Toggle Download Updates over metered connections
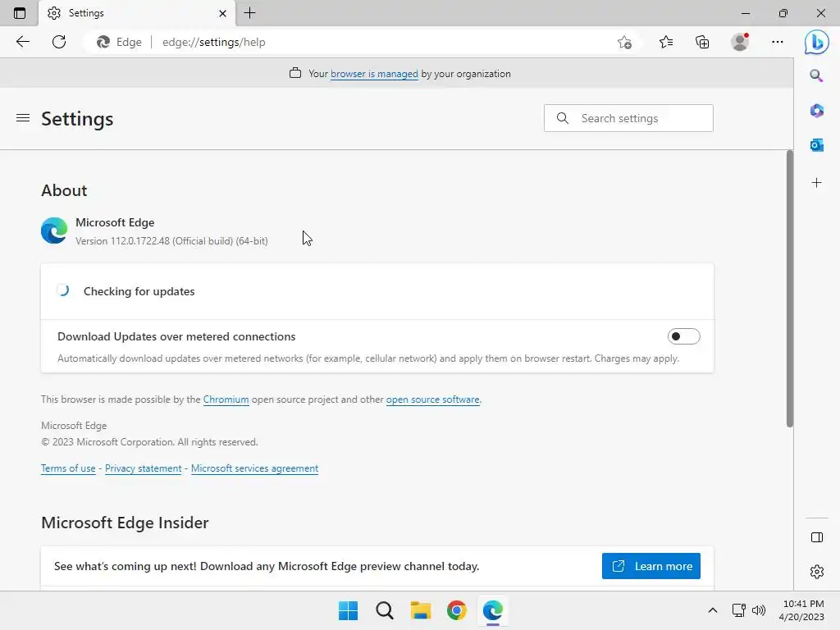This screenshot has width=840, height=630. (683, 336)
